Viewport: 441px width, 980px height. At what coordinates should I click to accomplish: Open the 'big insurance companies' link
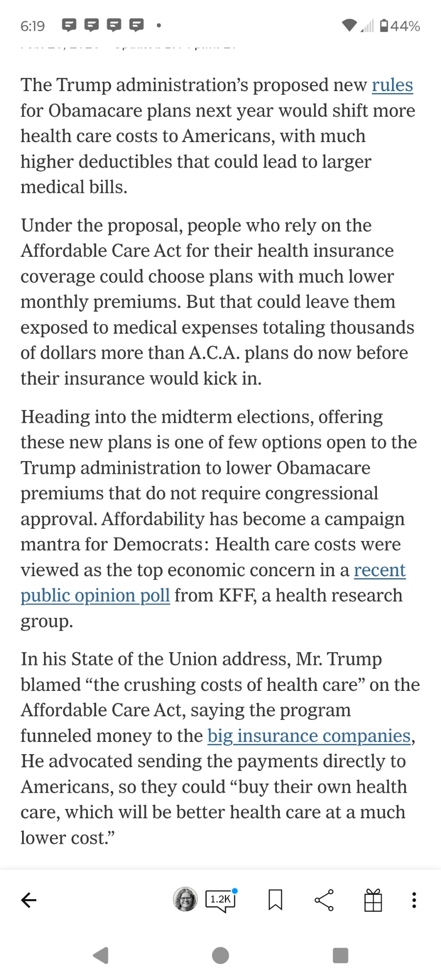pyautogui.click(x=309, y=736)
